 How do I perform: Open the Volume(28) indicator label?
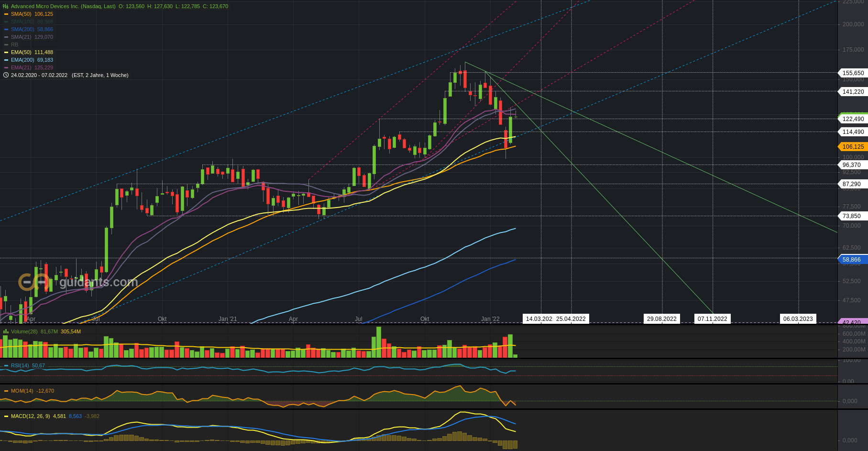24,331
